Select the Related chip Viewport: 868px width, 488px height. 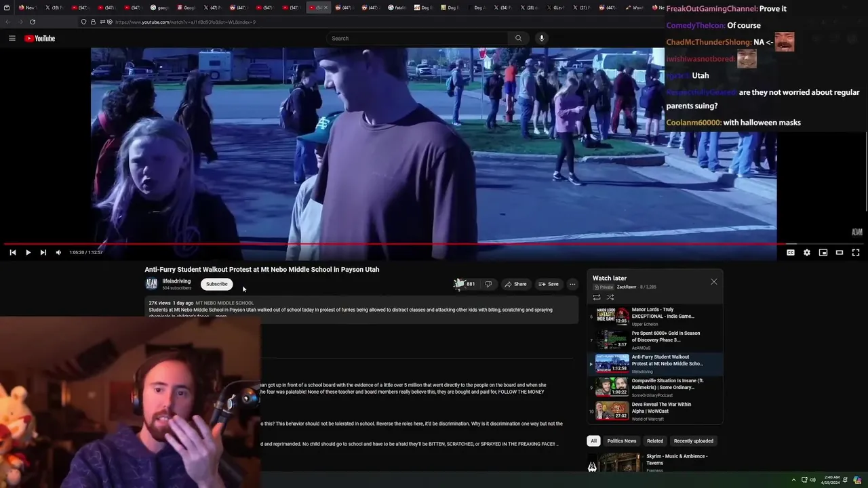coord(655,441)
